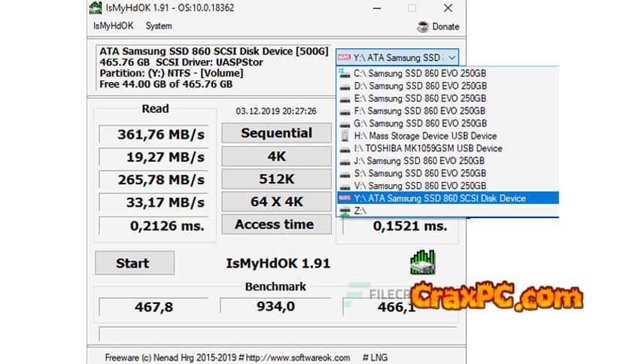This screenshot has width=629, height=364.
Task: Click the 467,8 benchmark score
Action: click(154, 307)
